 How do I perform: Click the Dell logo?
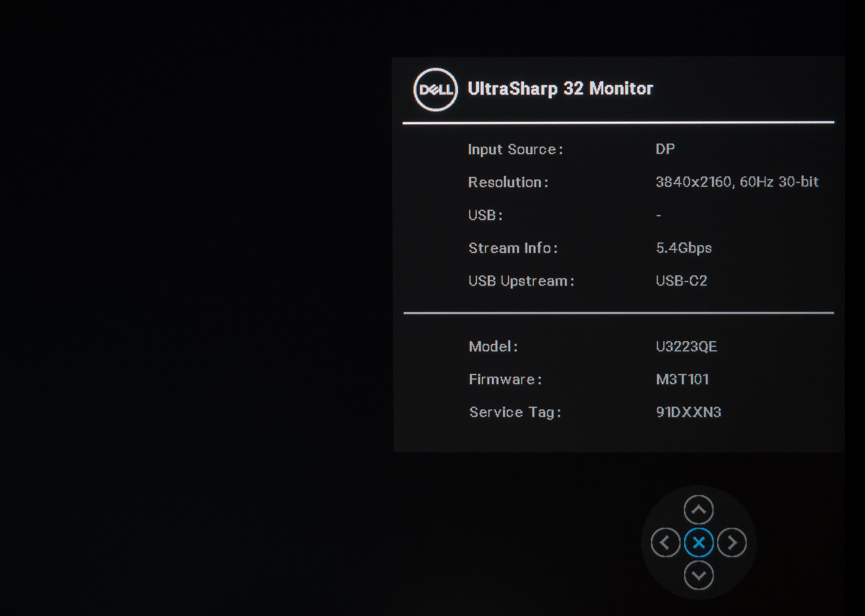point(435,90)
